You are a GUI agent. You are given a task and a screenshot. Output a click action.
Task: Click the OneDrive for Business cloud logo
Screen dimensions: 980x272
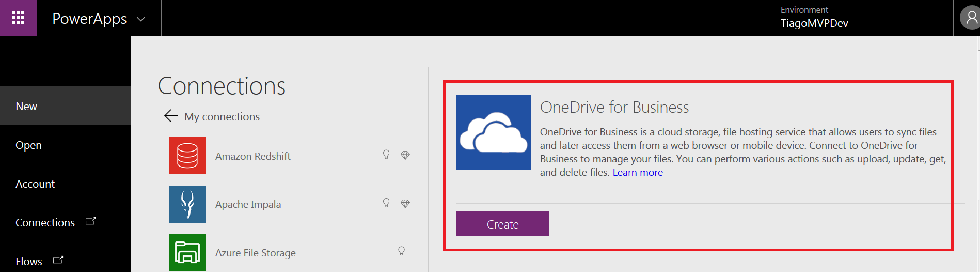pos(493,132)
